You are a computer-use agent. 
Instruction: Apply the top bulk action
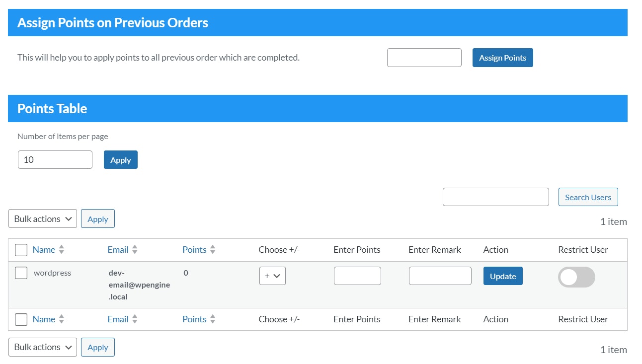[x=98, y=218]
